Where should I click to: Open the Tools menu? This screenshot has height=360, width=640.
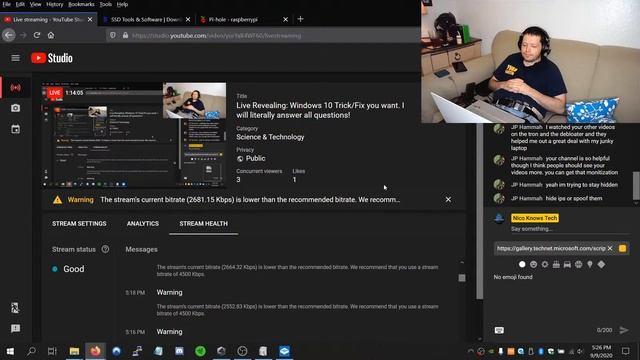pyautogui.click(x=105, y=4)
